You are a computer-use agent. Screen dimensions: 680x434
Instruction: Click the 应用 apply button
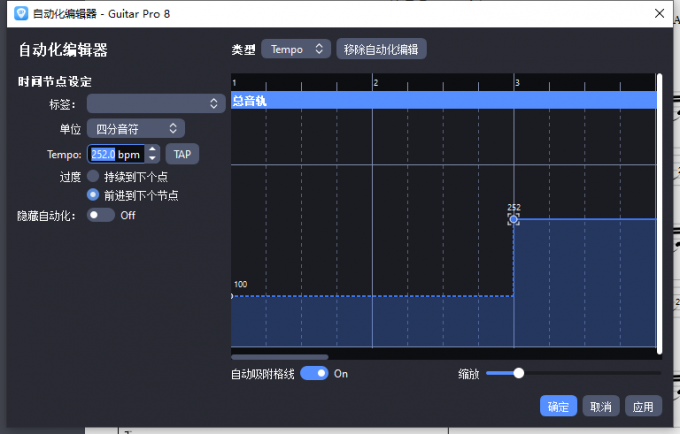click(x=643, y=407)
